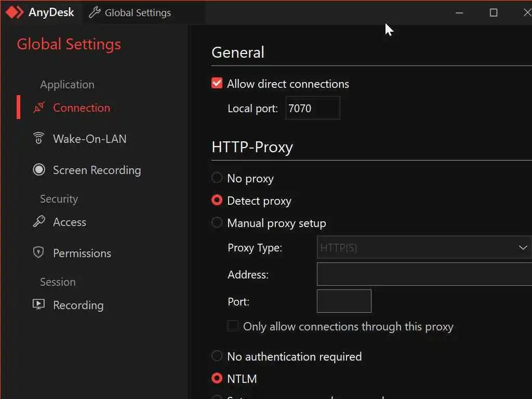Image resolution: width=532 pixels, height=399 pixels.
Task: Open the Proxy Type dropdown
Action: (x=423, y=248)
